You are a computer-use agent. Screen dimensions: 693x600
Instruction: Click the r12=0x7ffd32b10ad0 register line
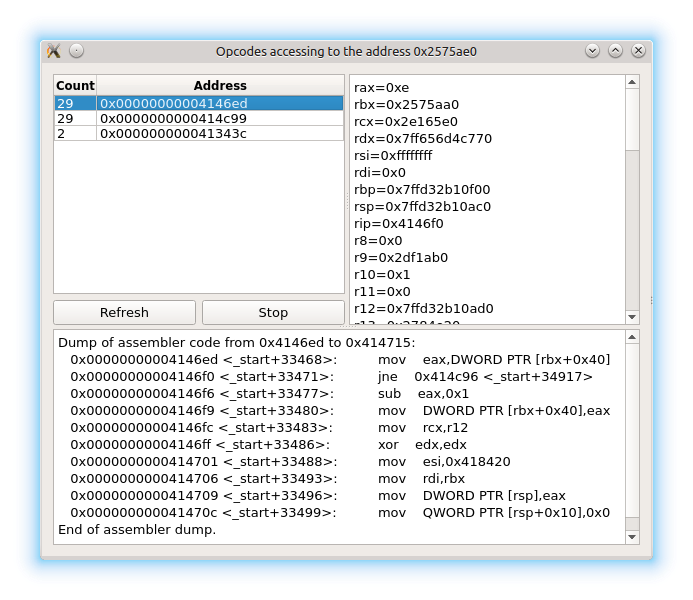click(423, 309)
